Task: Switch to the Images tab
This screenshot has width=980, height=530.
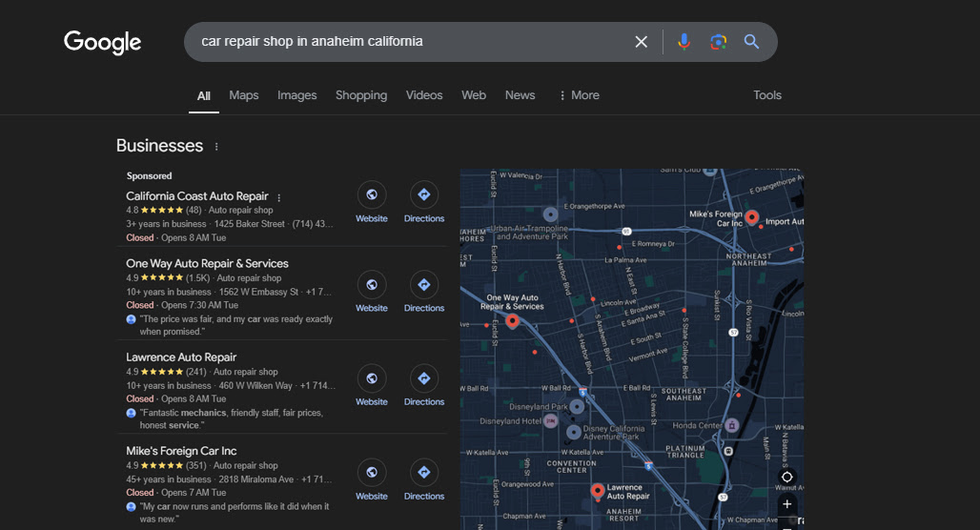Action: (296, 95)
